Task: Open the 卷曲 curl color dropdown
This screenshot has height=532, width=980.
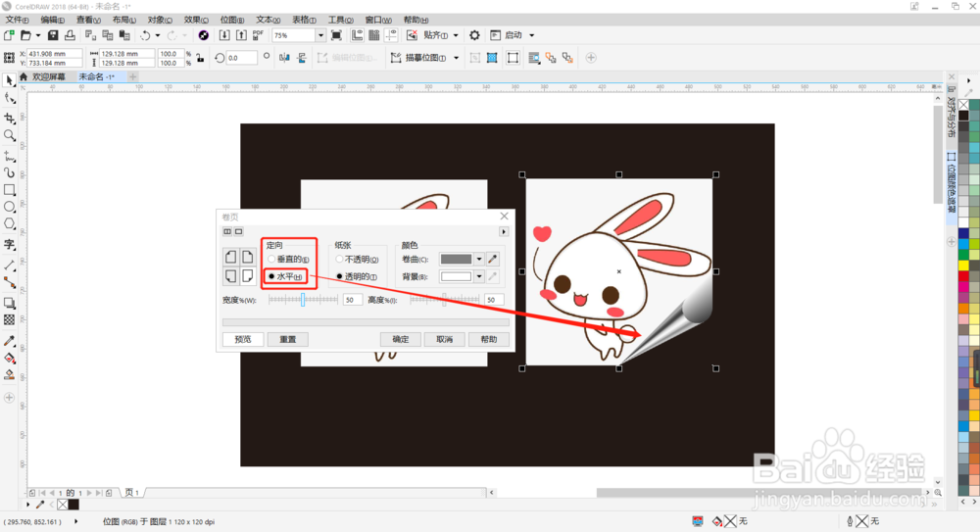Action: pyautogui.click(x=479, y=259)
